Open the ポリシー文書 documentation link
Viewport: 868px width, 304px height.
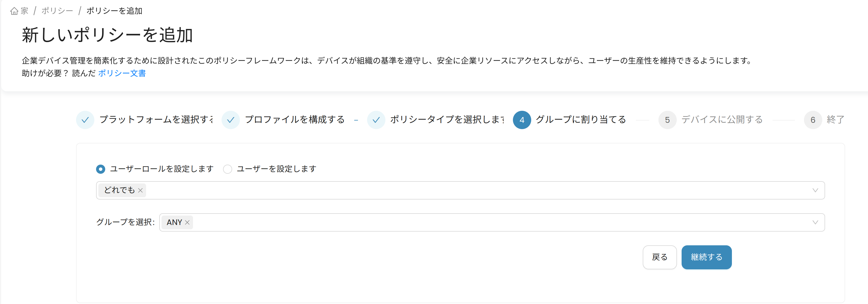click(x=122, y=73)
